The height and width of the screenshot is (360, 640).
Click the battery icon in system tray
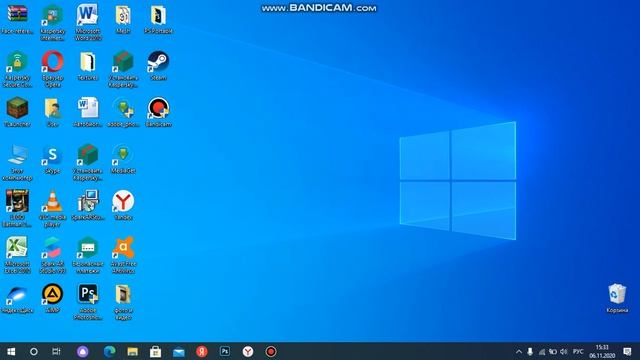[x=553, y=351]
